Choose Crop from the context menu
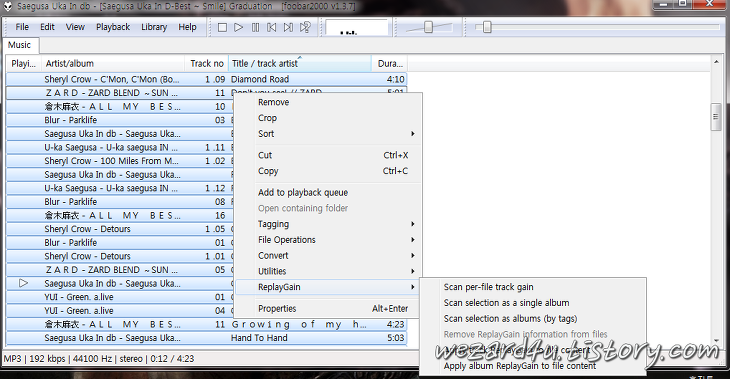Viewport: 730px width, 379px height. (328, 118)
